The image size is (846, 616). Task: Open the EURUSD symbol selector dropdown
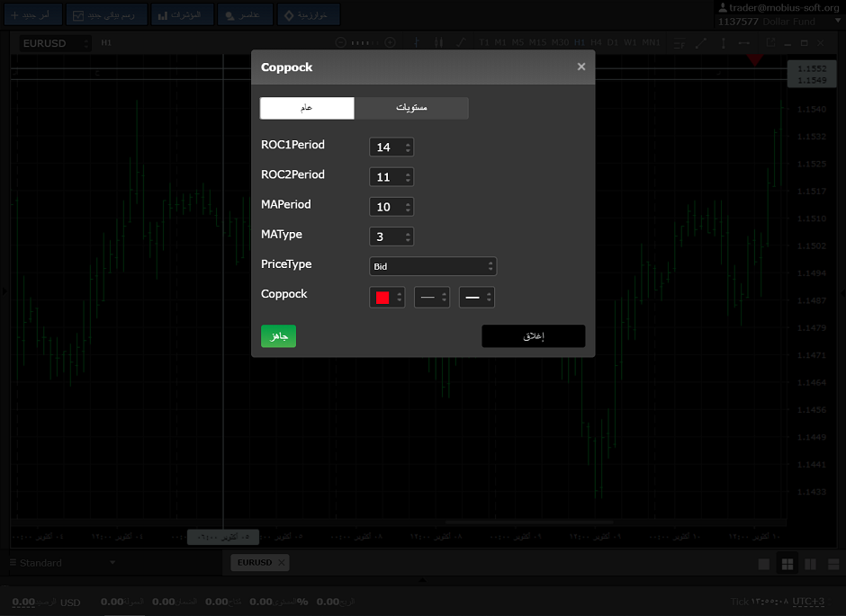click(x=55, y=43)
